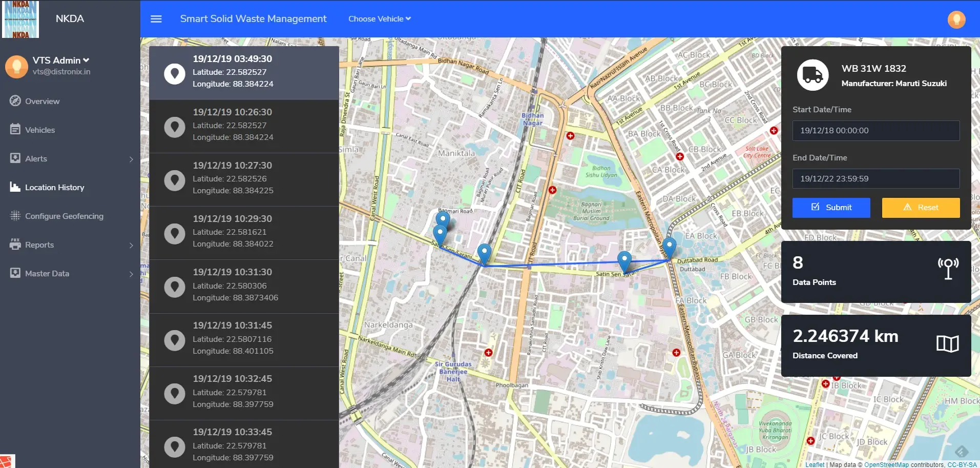This screenshot has height=468, width=980.
Task: Open the hamburger navigation menu
Action: click(156, 18)
